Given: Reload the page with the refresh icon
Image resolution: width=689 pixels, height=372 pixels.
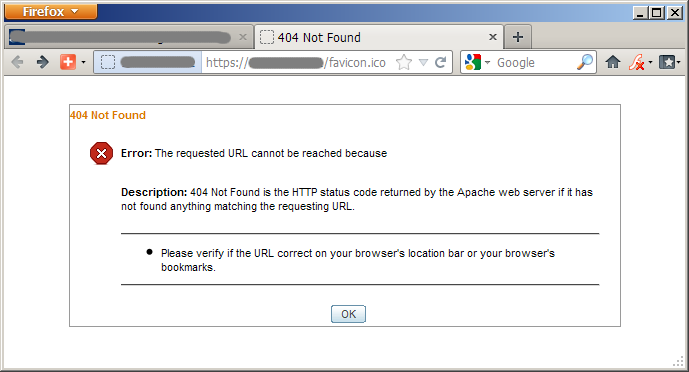Looking at the screenshot, I should (x=441, y=62).
